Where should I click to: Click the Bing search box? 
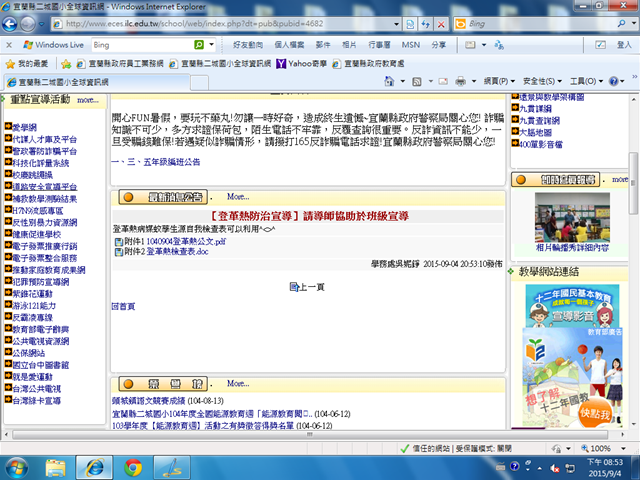(541, 24)
